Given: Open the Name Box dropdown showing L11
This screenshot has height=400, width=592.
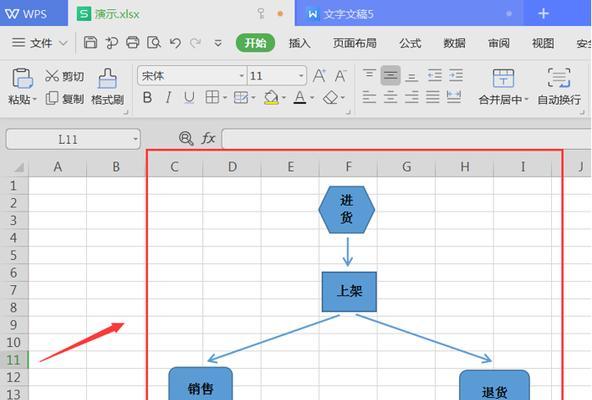Looking at the screenshot, I should [135, 139].
